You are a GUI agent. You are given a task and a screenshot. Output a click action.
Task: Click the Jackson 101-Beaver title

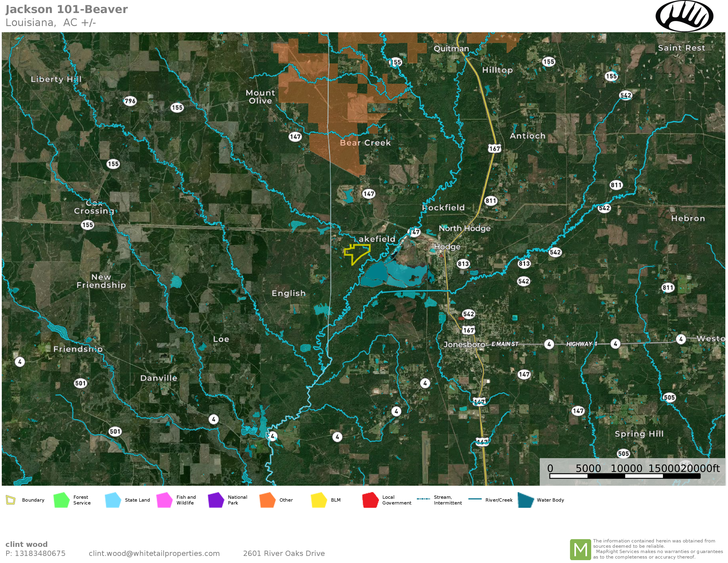click(x=67, y=9)
